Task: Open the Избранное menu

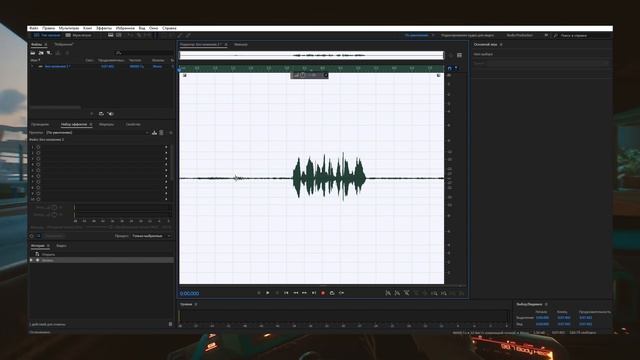Action: click(x=125, y=28)
